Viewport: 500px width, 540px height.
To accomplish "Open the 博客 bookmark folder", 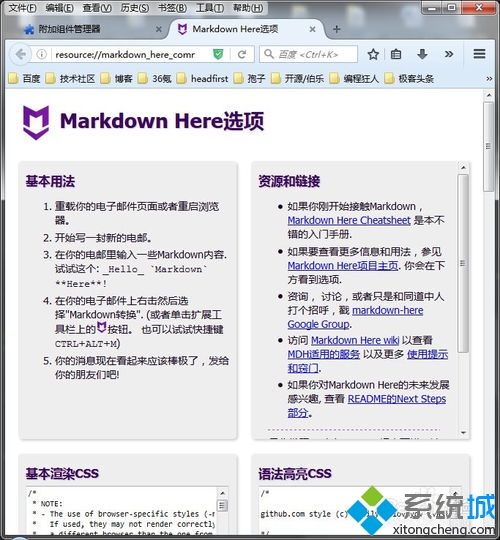I will click(x=116, y=79).
